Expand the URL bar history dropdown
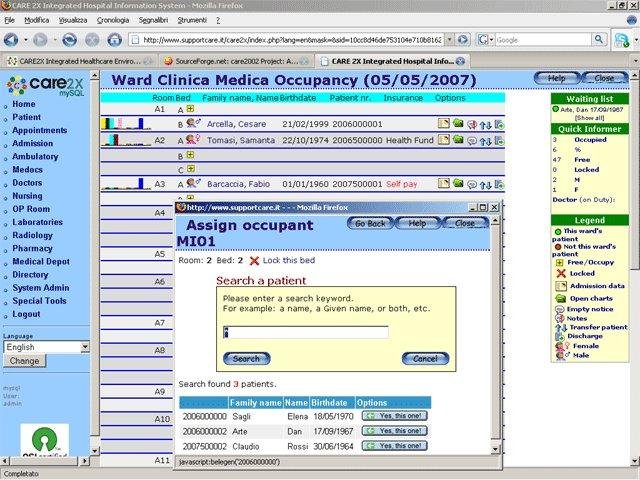 point(449,40)
